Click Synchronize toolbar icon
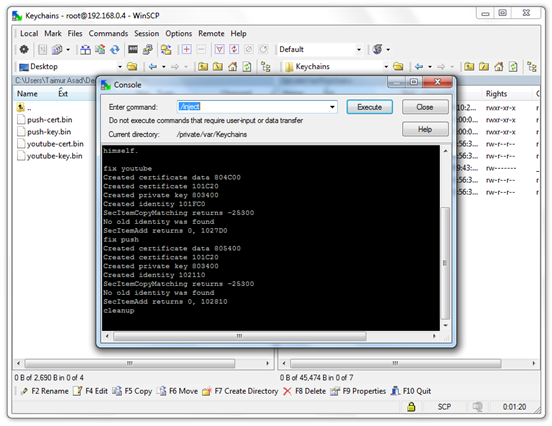Image resolution: width=552 pixels, height=426 pixels. [100, 49]
